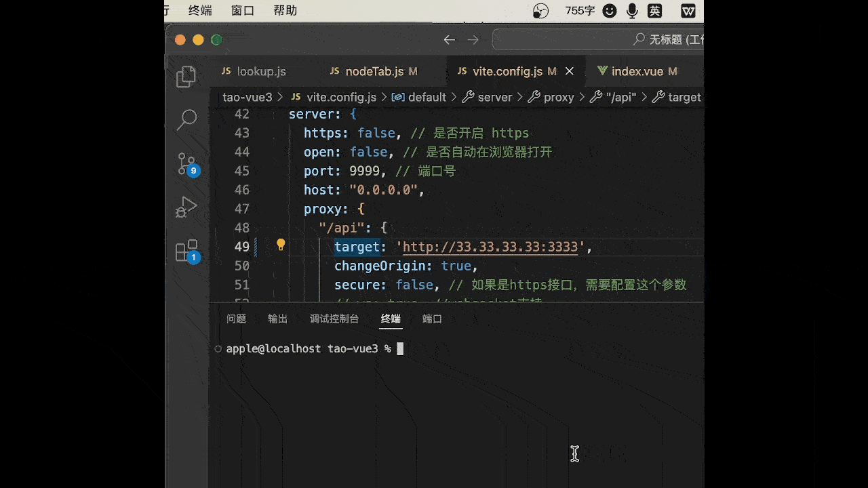
Task: Click target in the breadcrumb
Action: 684,97
